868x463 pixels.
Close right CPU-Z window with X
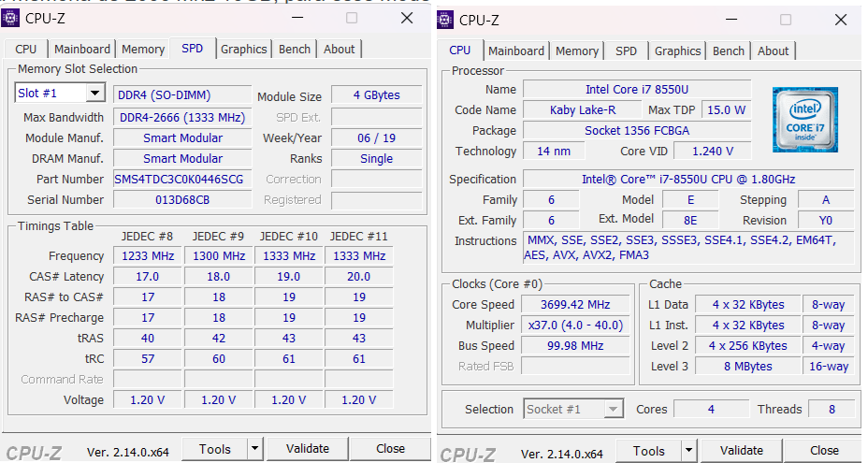coord(841,20)
